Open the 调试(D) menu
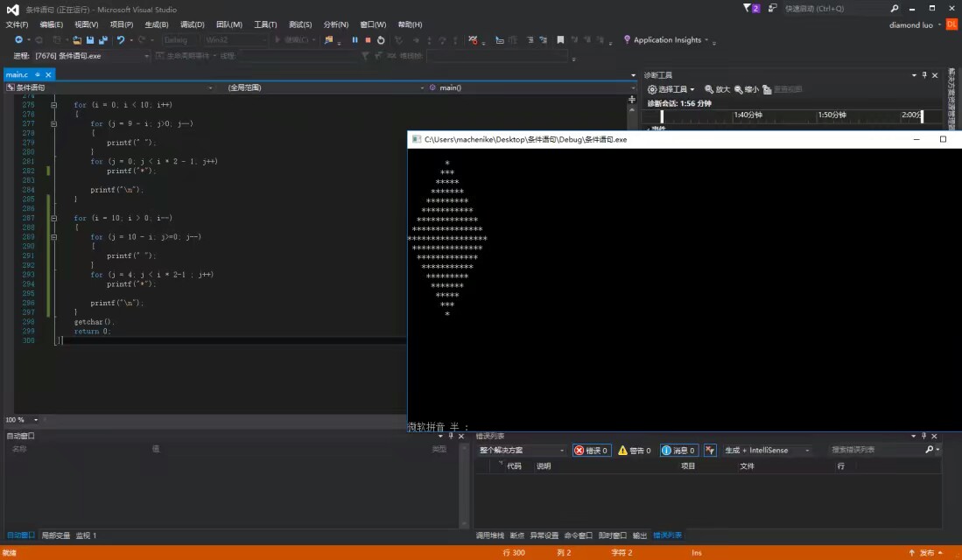The height and width of the screenshot is (560, 962). (x=192, y=24)
